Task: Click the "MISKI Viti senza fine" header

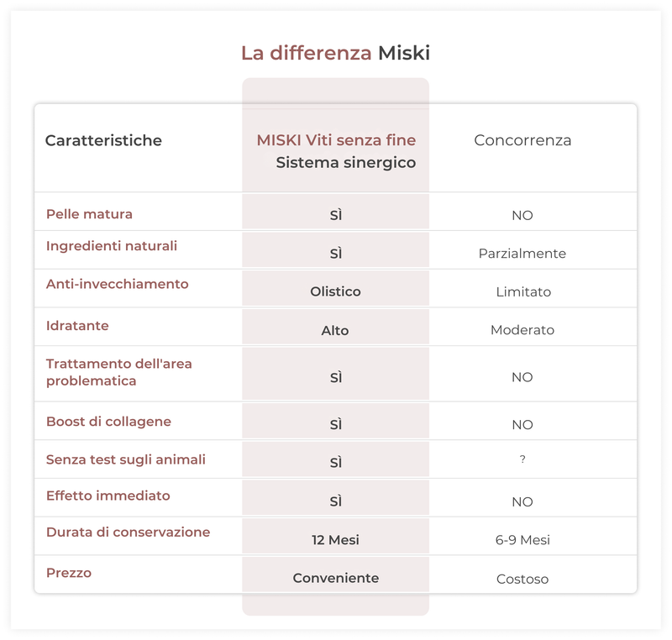Action: coord(336,140)
